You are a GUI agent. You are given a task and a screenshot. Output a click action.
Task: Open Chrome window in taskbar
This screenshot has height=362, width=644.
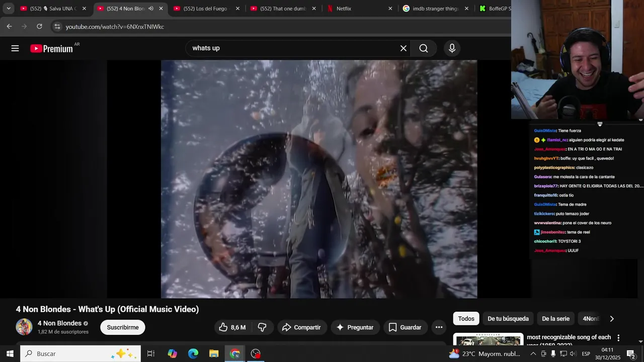click(235, 353)
